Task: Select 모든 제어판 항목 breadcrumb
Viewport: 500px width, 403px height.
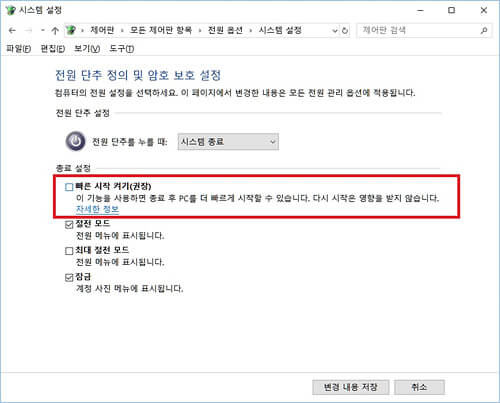Action: pyautogui.click(x=161, y=30)
